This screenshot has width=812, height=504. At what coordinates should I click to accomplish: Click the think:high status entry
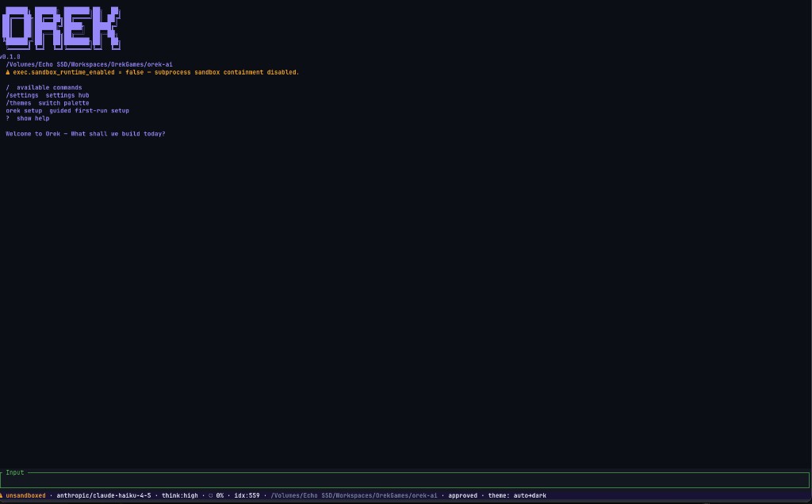[x=180, y=496]
